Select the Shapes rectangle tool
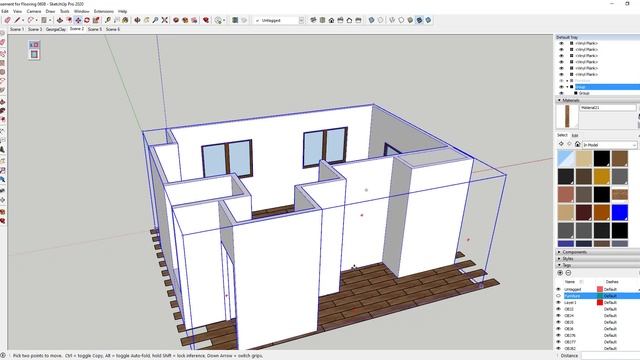This screenshot has width=640, height=360. (44, 20)
